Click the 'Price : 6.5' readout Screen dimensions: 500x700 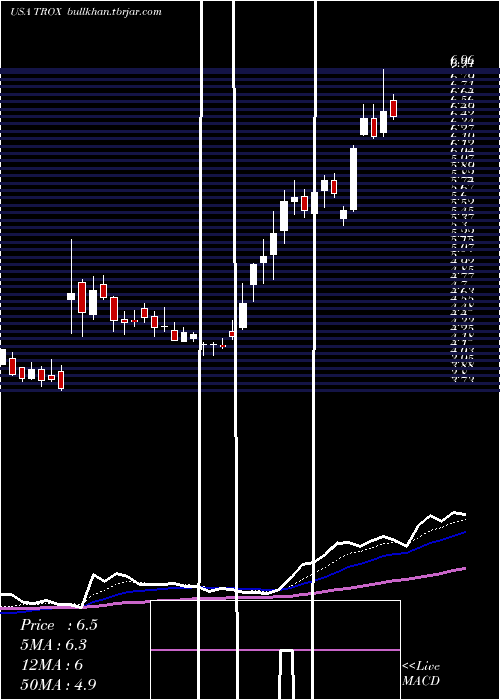58,625
